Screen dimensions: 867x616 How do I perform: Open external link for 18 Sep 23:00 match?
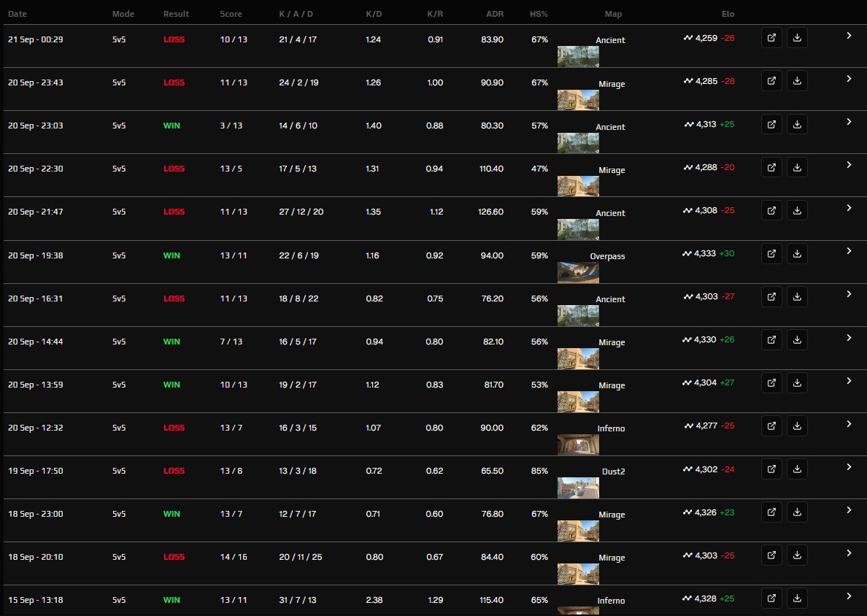(771, 512)
